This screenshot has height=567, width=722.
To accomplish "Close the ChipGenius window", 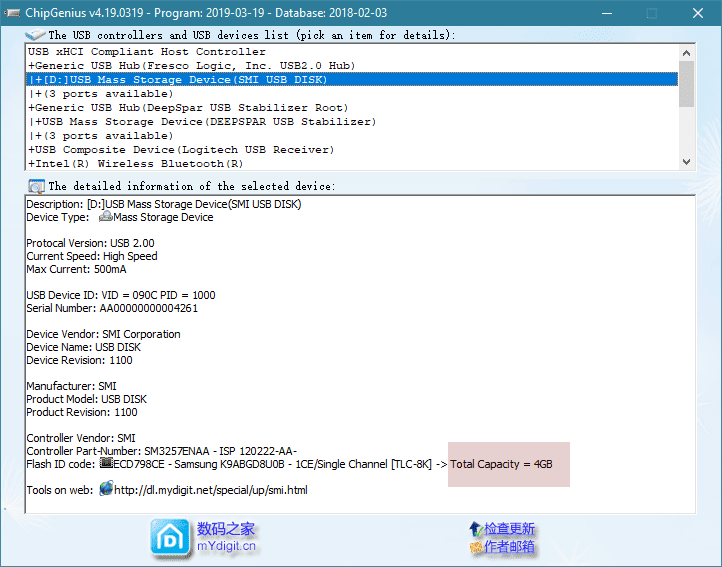I will click(x=698, y=13).
